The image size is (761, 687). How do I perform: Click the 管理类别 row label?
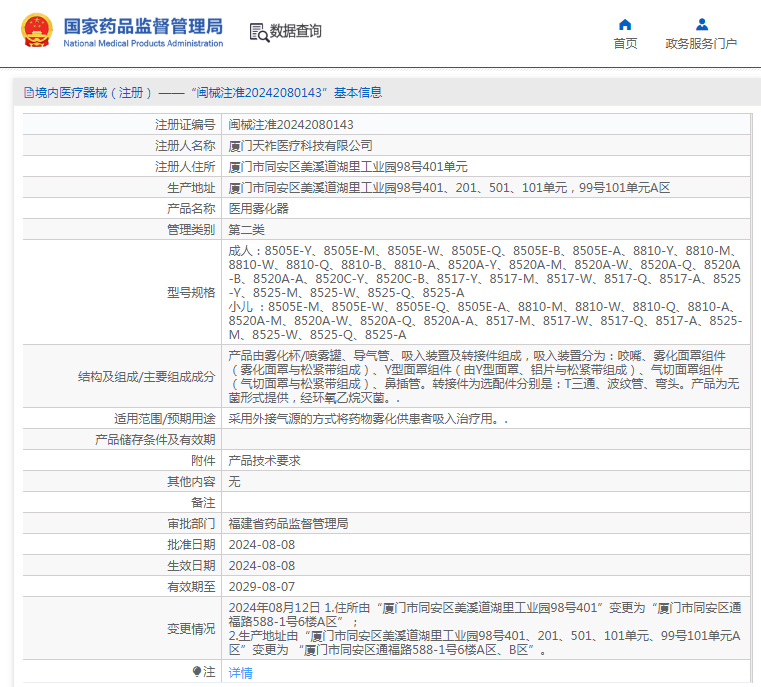(x=191, y=229)
